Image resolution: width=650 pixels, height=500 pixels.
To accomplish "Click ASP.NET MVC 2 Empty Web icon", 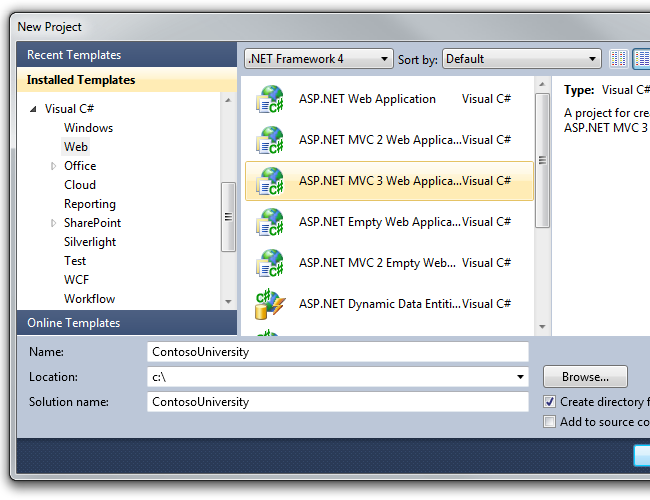I will (270, 263).
